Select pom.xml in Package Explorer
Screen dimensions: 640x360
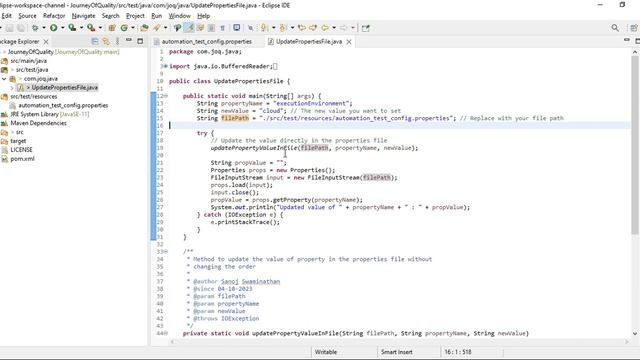tap(22, 159)
